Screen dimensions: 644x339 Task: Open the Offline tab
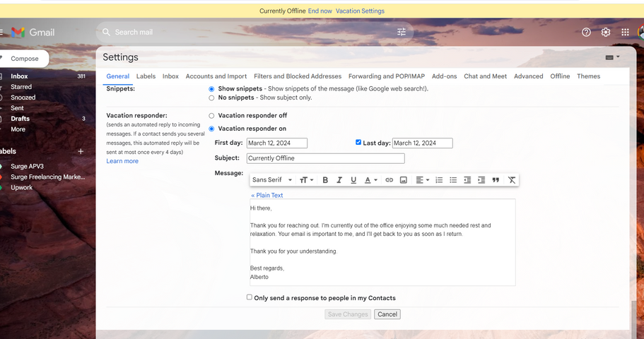[560, 76]
